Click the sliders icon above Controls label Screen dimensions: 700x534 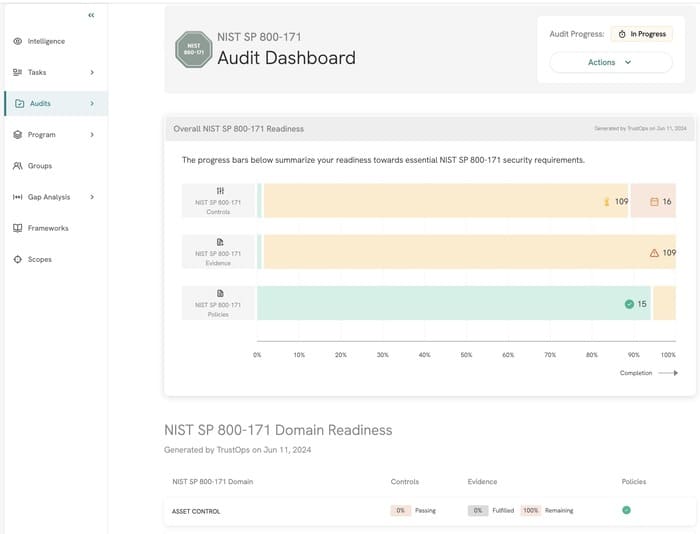pyautogui.click(x=220, y=191)
